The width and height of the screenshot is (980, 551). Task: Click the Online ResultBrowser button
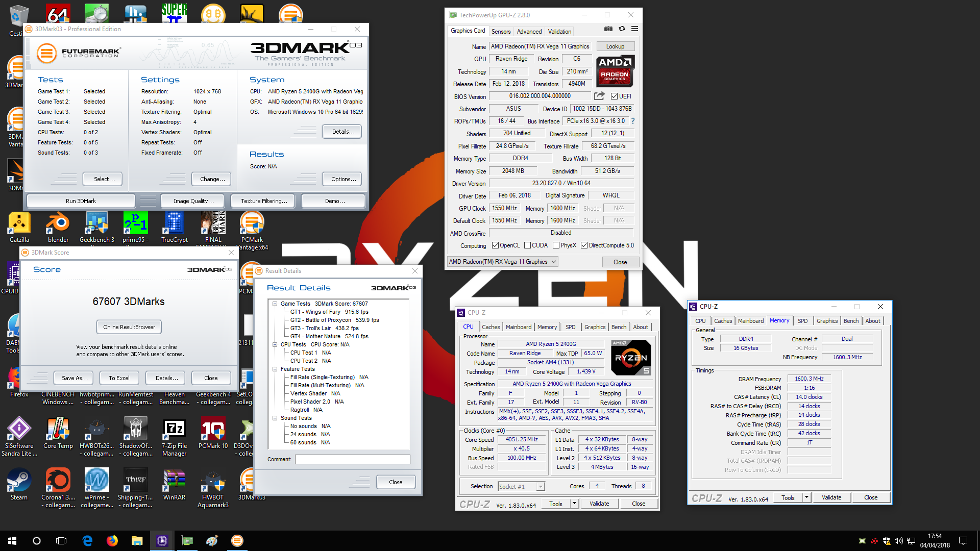129,327
